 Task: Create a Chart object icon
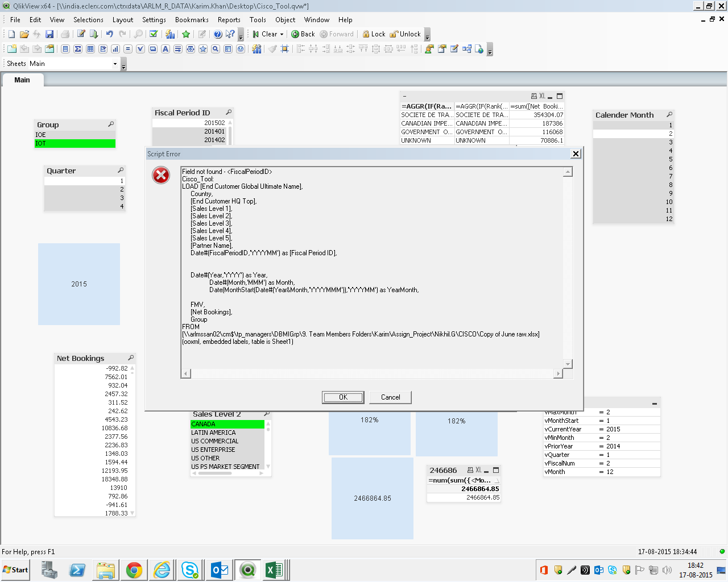coord(115,49)
